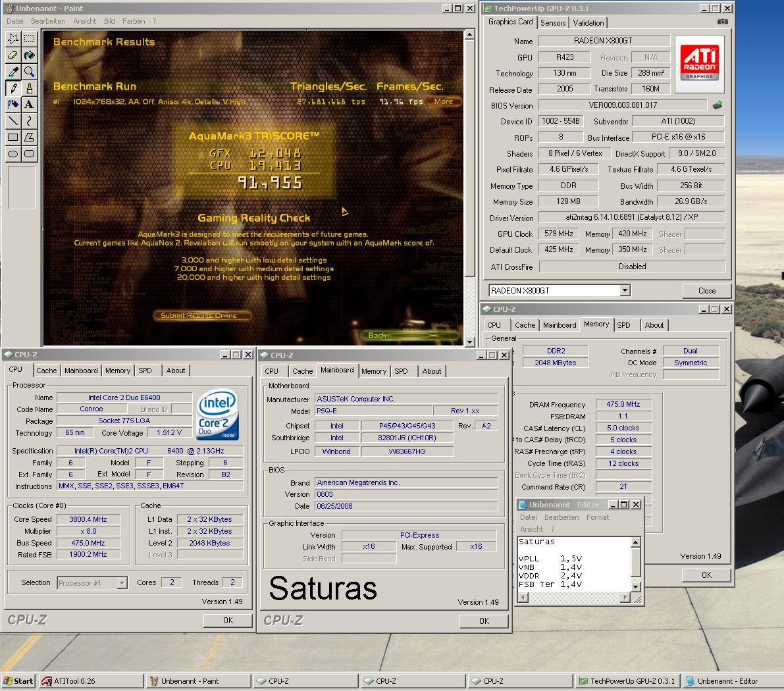The height and width of the screenshot is (691, 784).
Task: Select the rectangular Select tool in Paint
Action: (30, 39)
